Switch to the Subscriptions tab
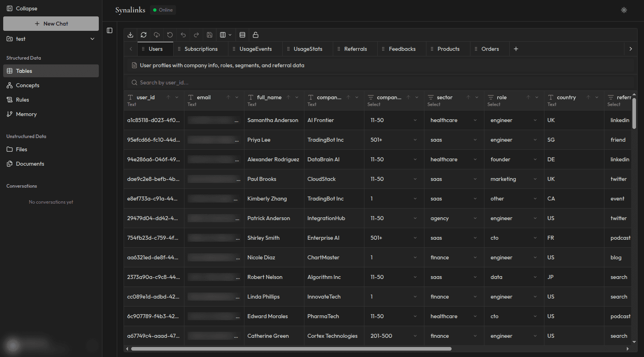This screenshot has height=357, width=644. [x=201, y=49]
